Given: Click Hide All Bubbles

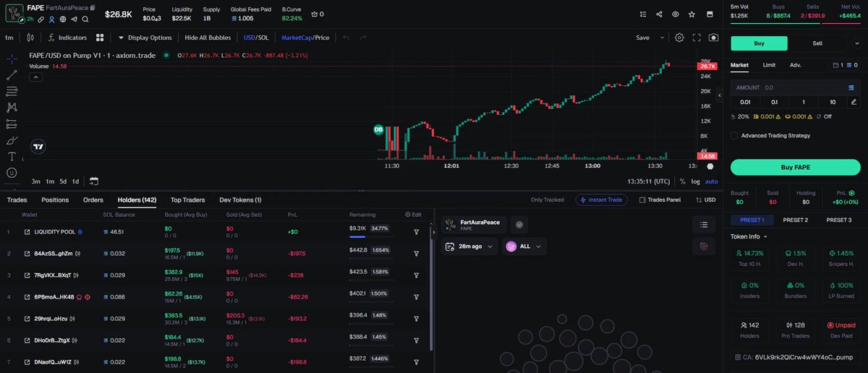Looking at the screenshot, I should (208, 38).
